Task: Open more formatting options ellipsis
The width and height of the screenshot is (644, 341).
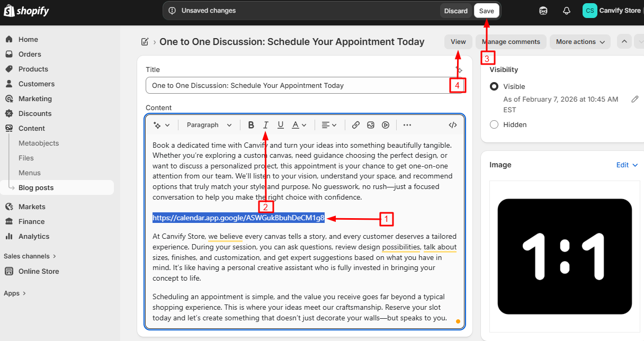Action: coord(407,125)
